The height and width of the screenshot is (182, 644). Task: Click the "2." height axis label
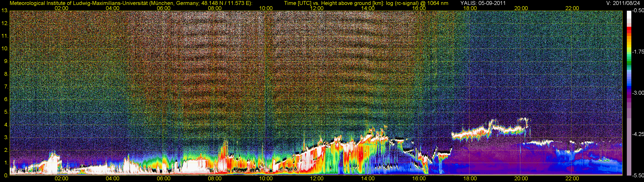[6, 150]
